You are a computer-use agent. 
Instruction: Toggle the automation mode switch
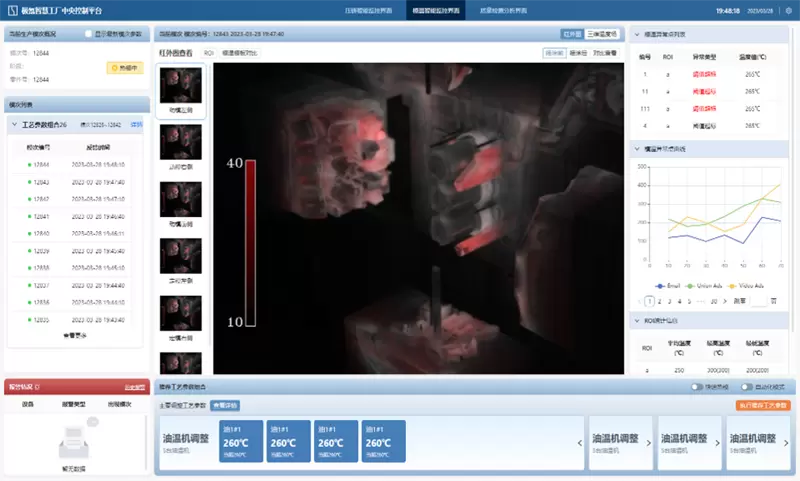[746, 387]
